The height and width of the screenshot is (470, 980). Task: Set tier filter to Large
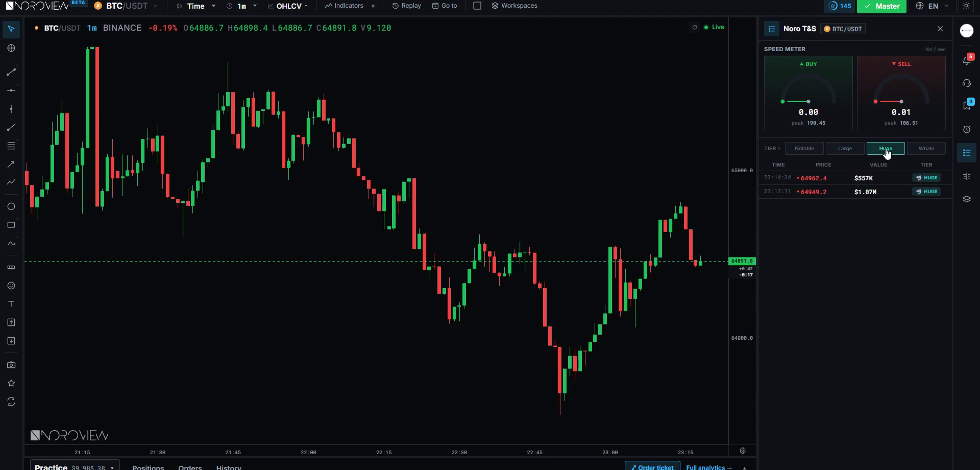(x=845, y=149)
